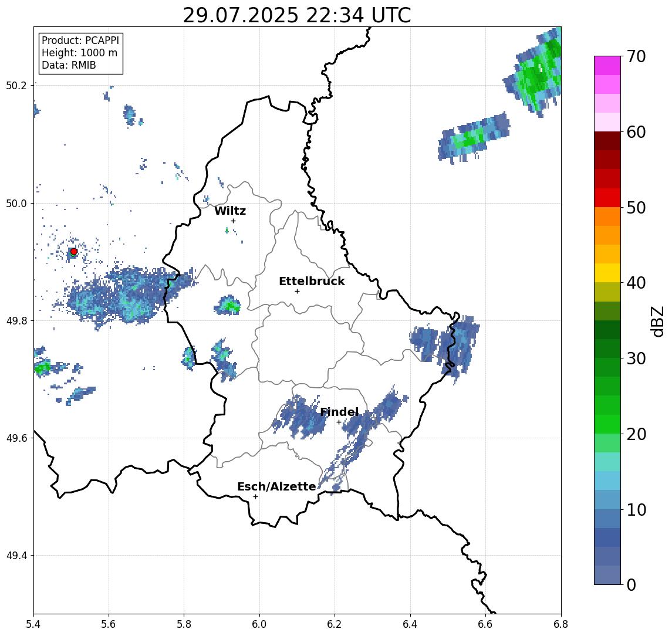Click the latitude tick label 49.6
Viewport: 672px width, 636px height.
coord(16,438)
